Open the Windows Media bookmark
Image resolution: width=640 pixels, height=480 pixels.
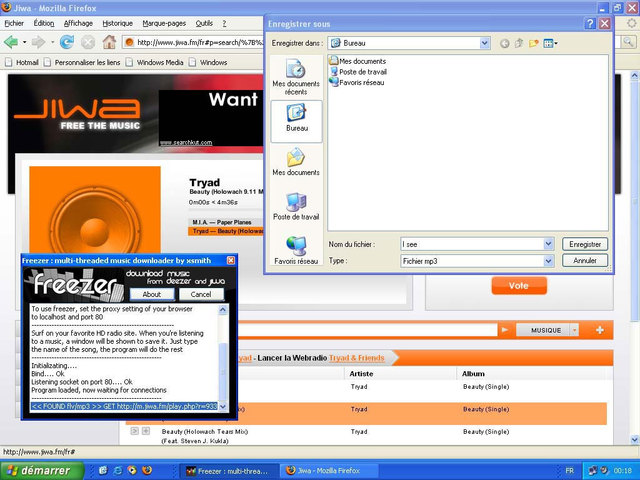click(155, 62)
